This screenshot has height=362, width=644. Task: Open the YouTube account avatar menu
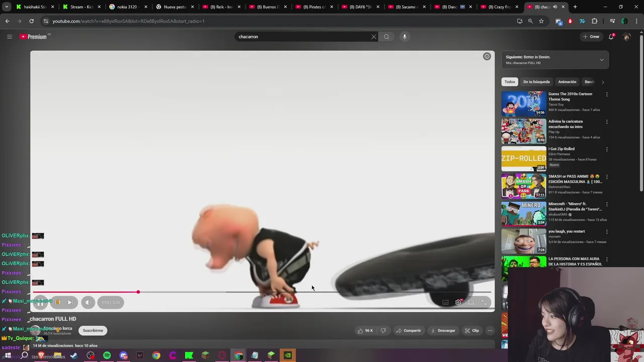(626, 37)
